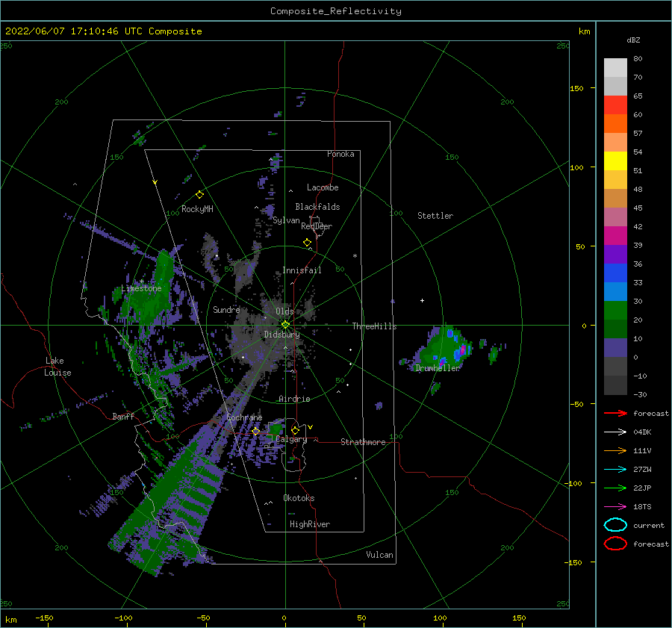Image resolution: width=672 pixels, height=628 pixels.
Task: Click the green 22JP arrow icon
Action: coord(615,488)
